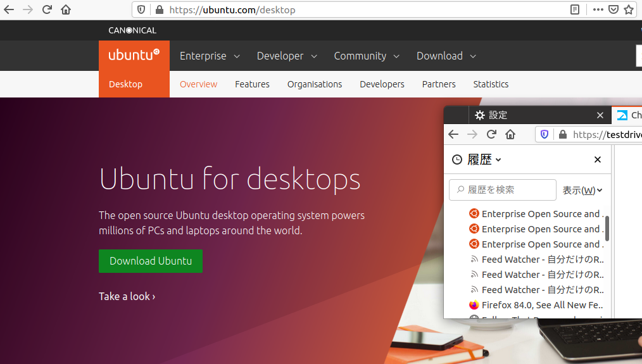Open the Statistics tab

(491, 84)
